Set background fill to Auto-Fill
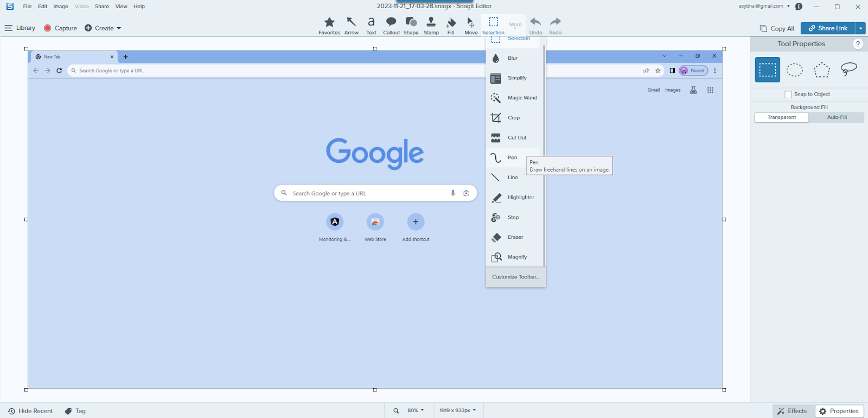This screenshot has width=868, height=418. click(x=836, y=117)
